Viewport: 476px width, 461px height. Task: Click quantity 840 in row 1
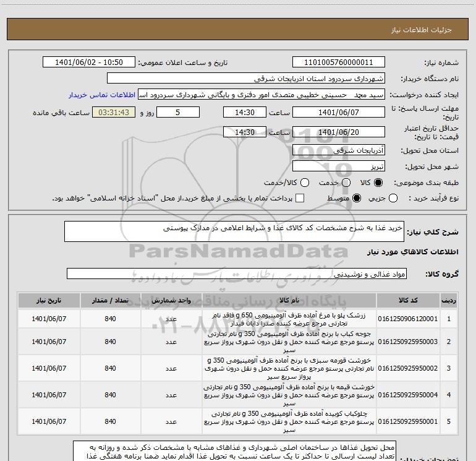pyautogui.click(x=110, y=319)
